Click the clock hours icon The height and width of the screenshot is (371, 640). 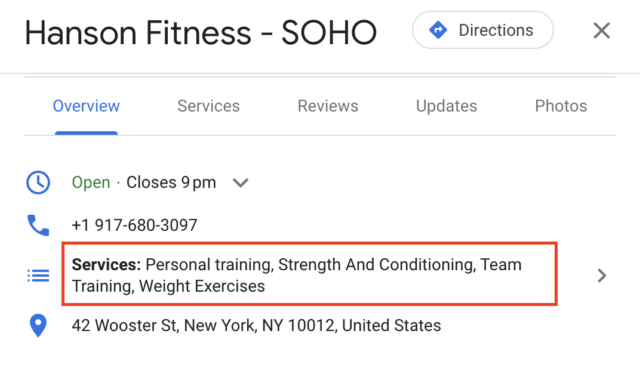38,182
